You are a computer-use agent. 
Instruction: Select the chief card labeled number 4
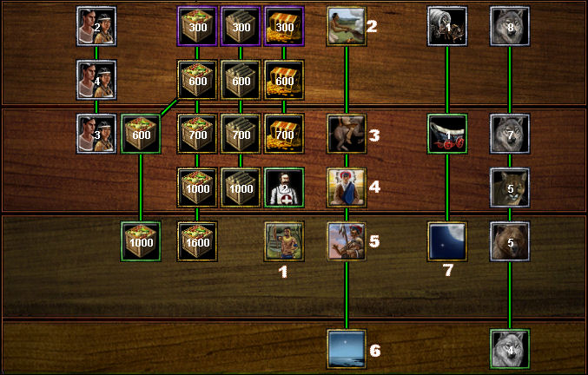click(x=347, y=187)
